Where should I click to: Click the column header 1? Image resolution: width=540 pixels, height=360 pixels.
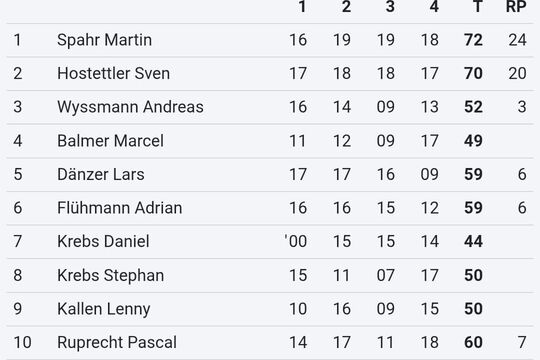tap(302, 7)
